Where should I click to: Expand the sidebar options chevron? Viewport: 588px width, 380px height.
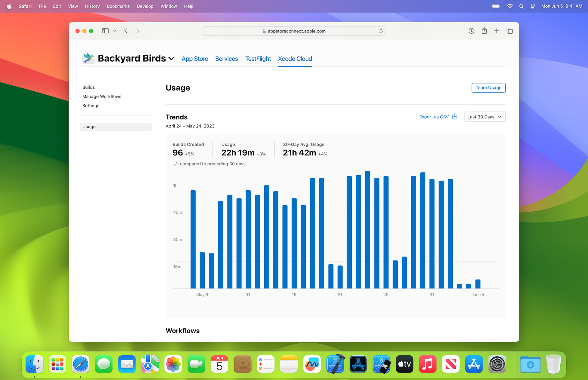pyautogui.click(x=115, y=31)
